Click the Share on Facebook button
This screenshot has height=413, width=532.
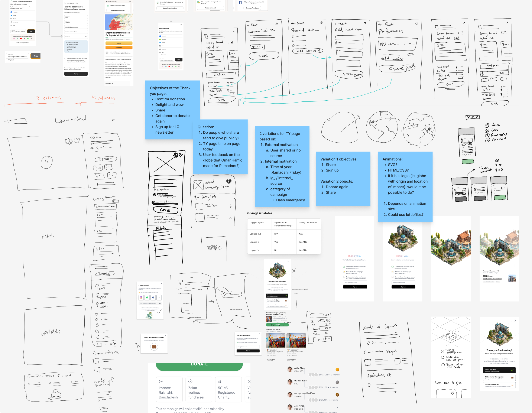pos(252,8)
